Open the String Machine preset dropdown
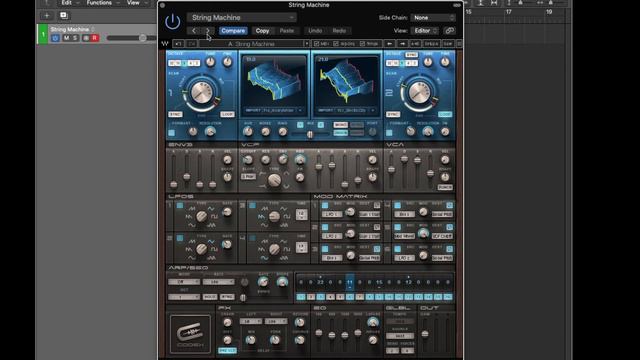Screen dimensions: 640x360 click(242, 18)
